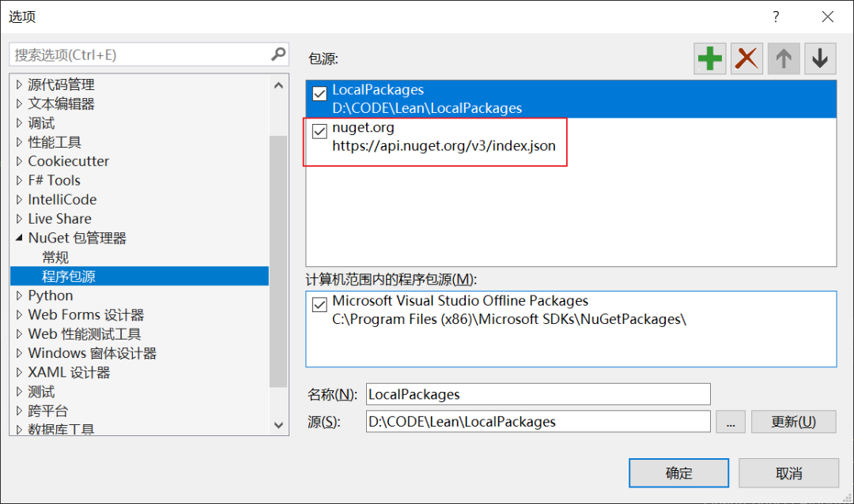Expand the Web Forms 设计器 node
The width and height of the screenshot is (854, 504).
[x=19, y=314]
